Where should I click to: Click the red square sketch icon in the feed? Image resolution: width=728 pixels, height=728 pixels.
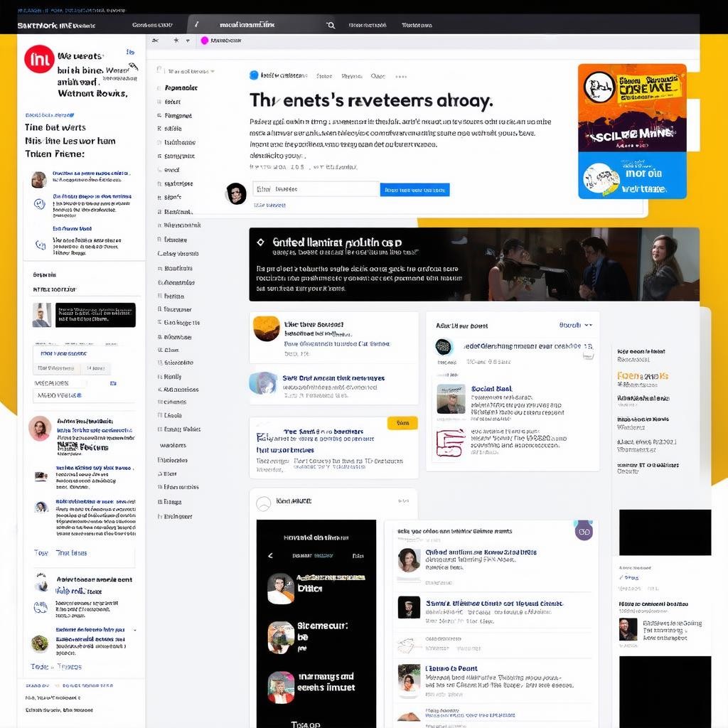click(x=450, y=442)
